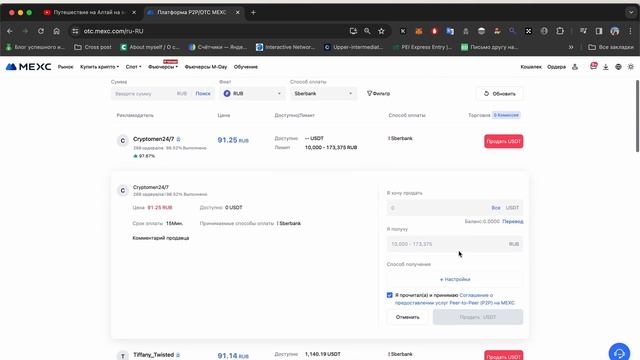The image size is (640, 360).
Task: Open the MEXC logo home link
Action: 28,67
